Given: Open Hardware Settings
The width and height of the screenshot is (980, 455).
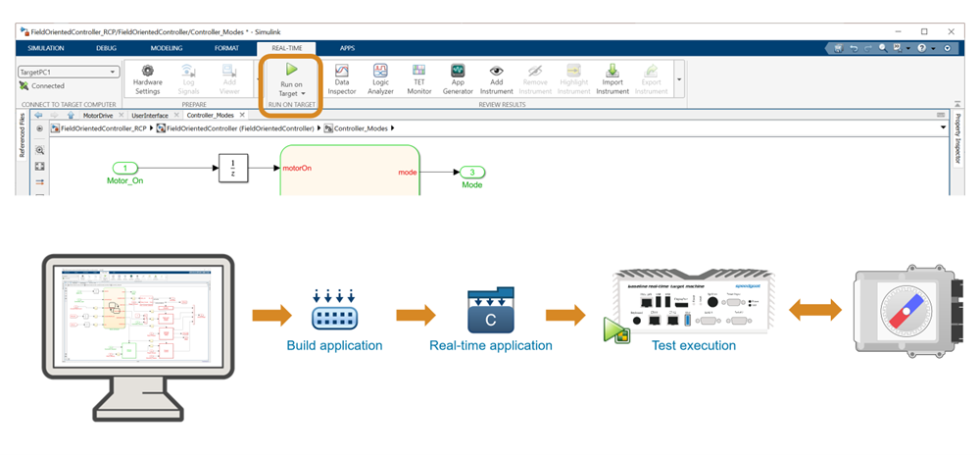Looking at the screenshot, I should 147,78.
